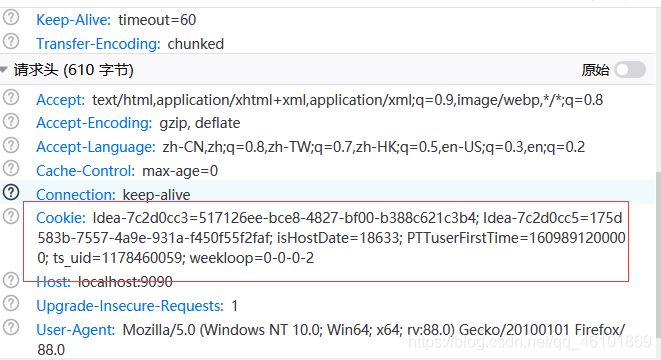Click the Cookie header name
Viewport: 661px width, 360px height.
click(61, 218)
